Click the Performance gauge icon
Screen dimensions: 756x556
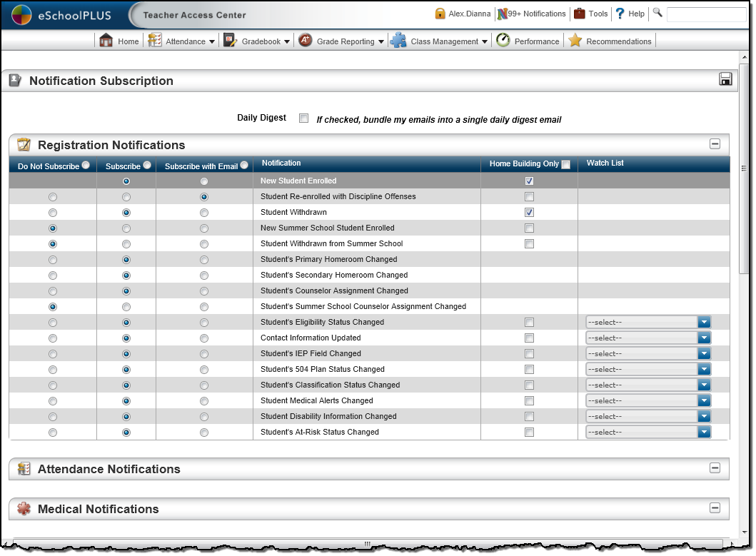pos(503,41)
